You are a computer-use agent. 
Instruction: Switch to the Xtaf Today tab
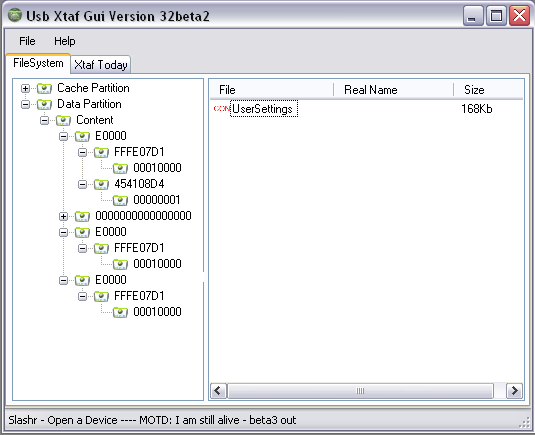point(101,64)
